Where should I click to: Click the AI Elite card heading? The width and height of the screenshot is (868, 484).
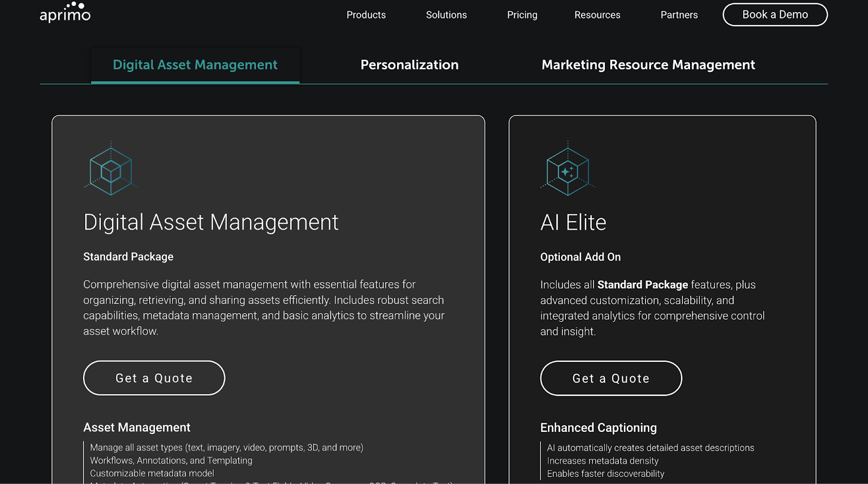tap(573, 222)
